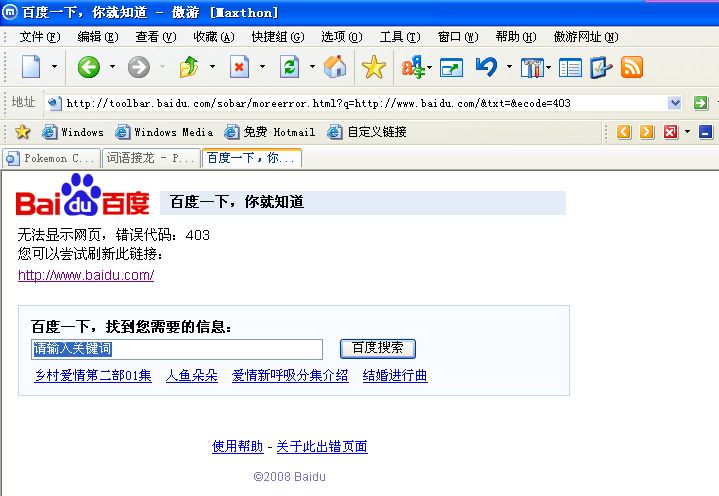Expand the Back history dropdown arrow

112,67
